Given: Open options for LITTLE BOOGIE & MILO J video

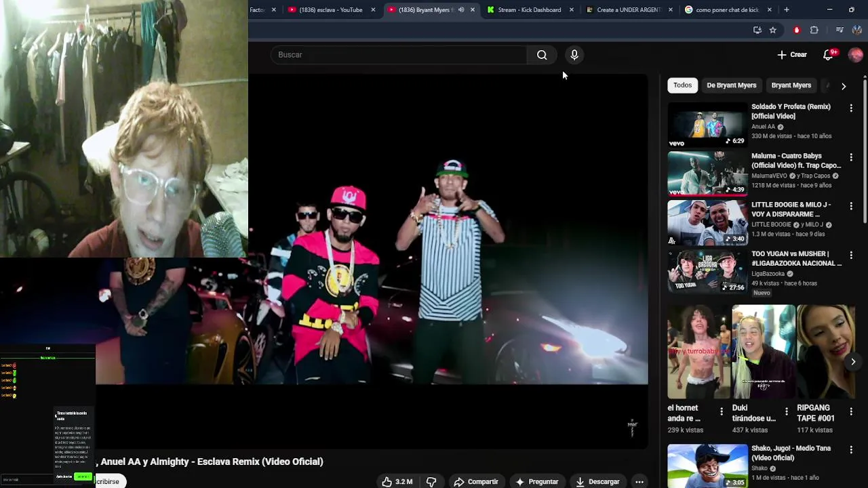Looking at the screenshot, I should point(851,206).
